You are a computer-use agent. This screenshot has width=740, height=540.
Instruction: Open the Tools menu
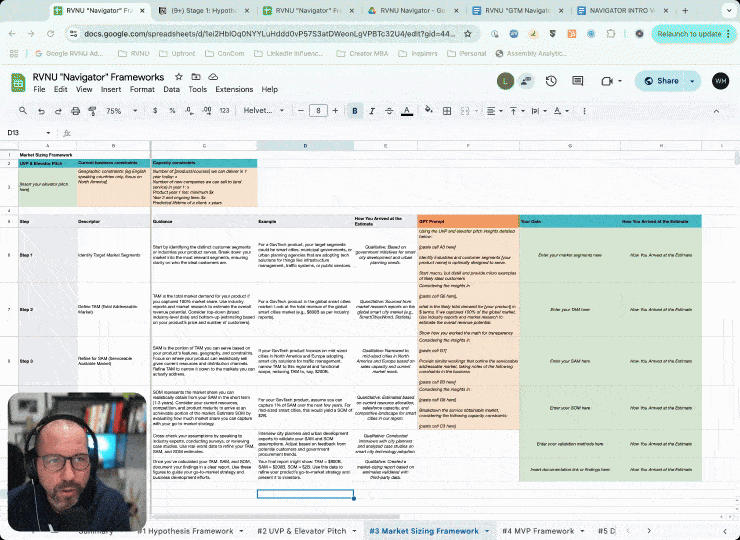[x=197, y=89]
